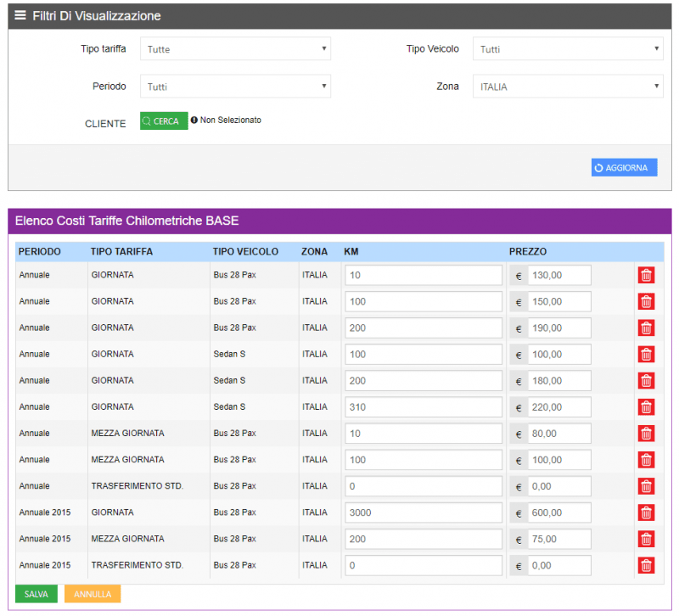Screen dimensions: 679x616
Task: Delete the Annuale 2015 TRASFERIMENTO STD. row
Action: 646,566
